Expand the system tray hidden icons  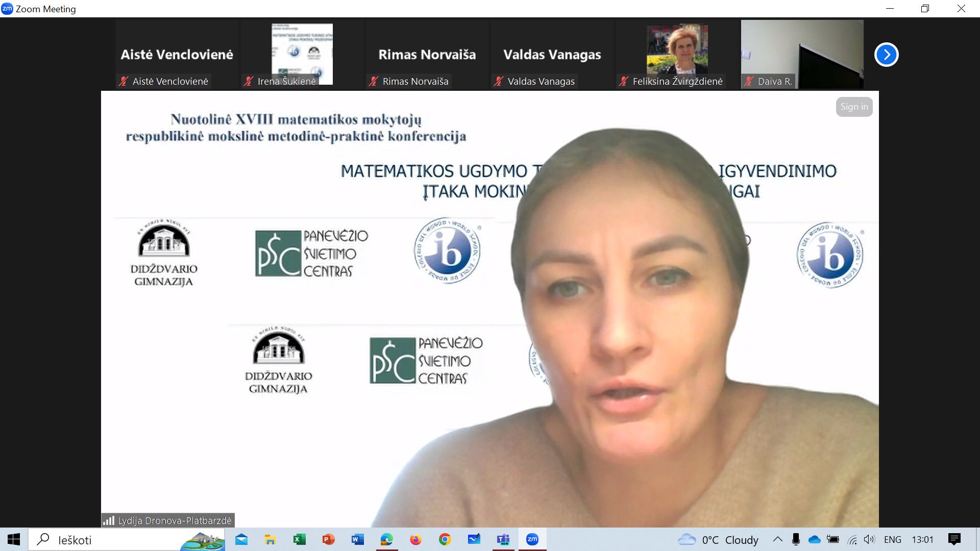click(x=777, y=539)
